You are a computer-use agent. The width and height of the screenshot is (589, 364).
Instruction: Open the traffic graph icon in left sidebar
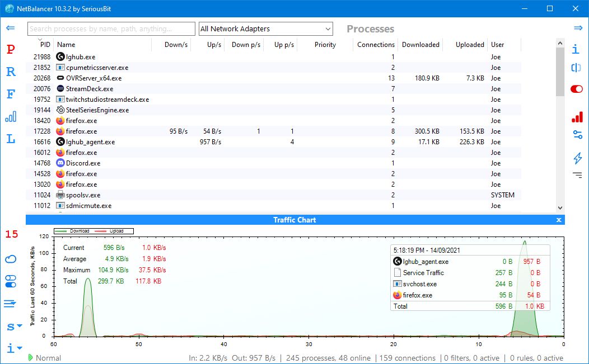tap(10, 117)
